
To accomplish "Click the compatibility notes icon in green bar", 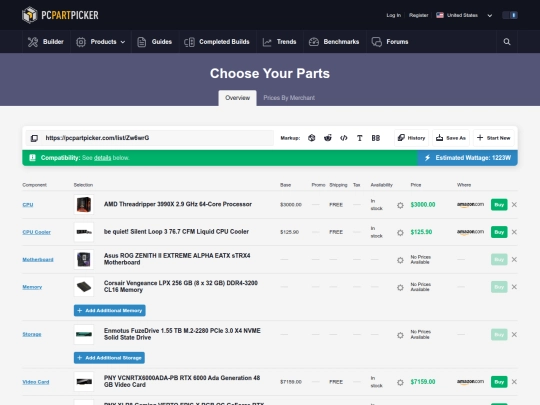I will point(32,158).
